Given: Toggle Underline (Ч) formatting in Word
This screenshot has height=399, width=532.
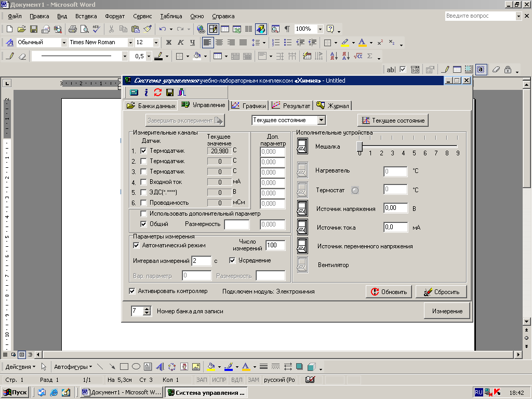Looking at the screenshot, I should pos(192,43).
